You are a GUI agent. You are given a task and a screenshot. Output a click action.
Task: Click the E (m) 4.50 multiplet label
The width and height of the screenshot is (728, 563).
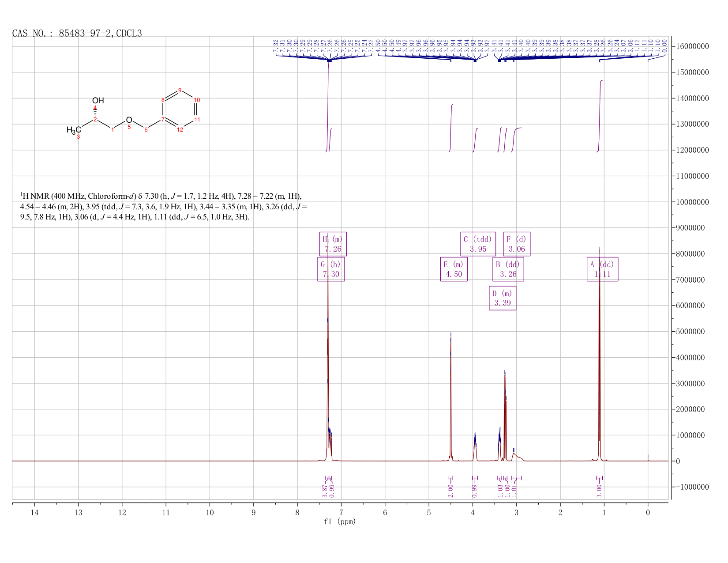point(454,269)
